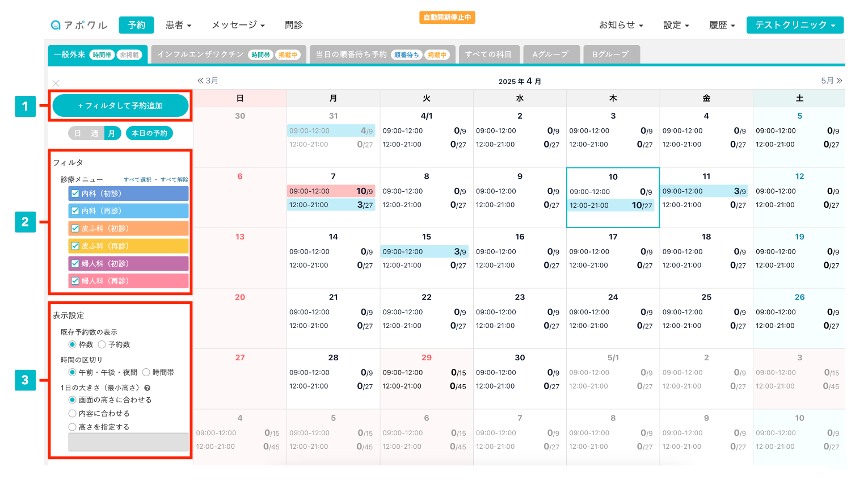Screen dimensions: 868x488
Task: Click the height value input field
Action: (128, 442)
